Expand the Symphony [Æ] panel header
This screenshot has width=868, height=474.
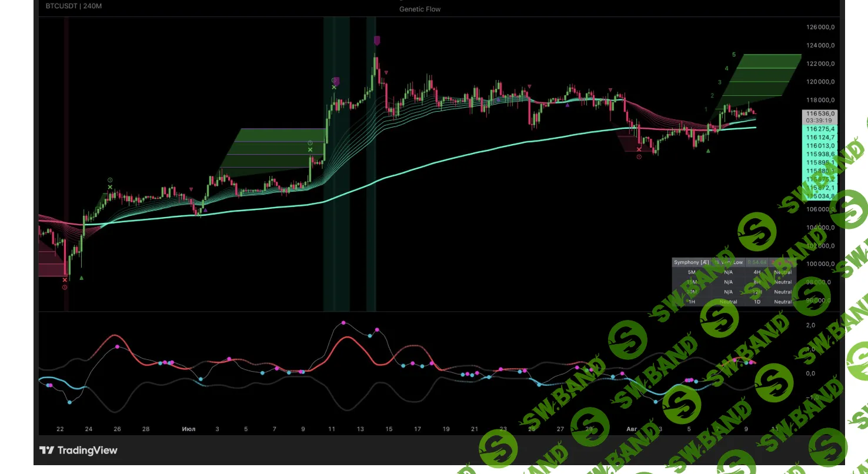(692, 262)
